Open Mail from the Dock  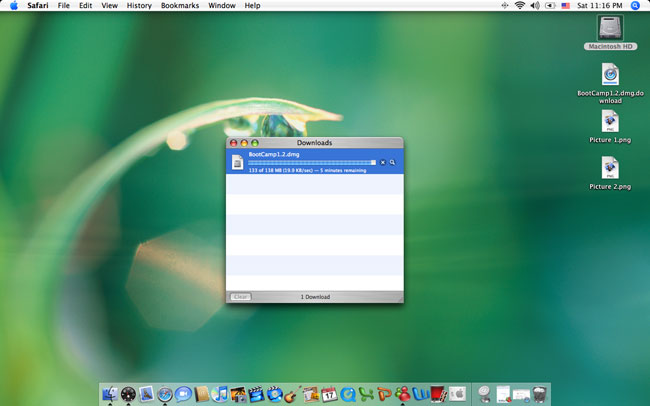(146, 394)
